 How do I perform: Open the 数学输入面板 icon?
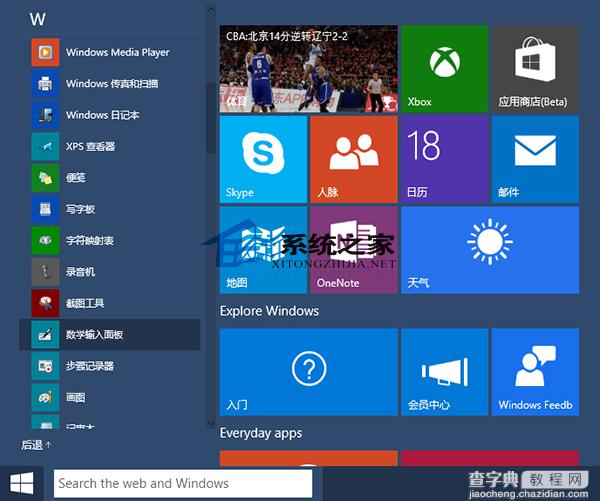[x=45, y=335]
